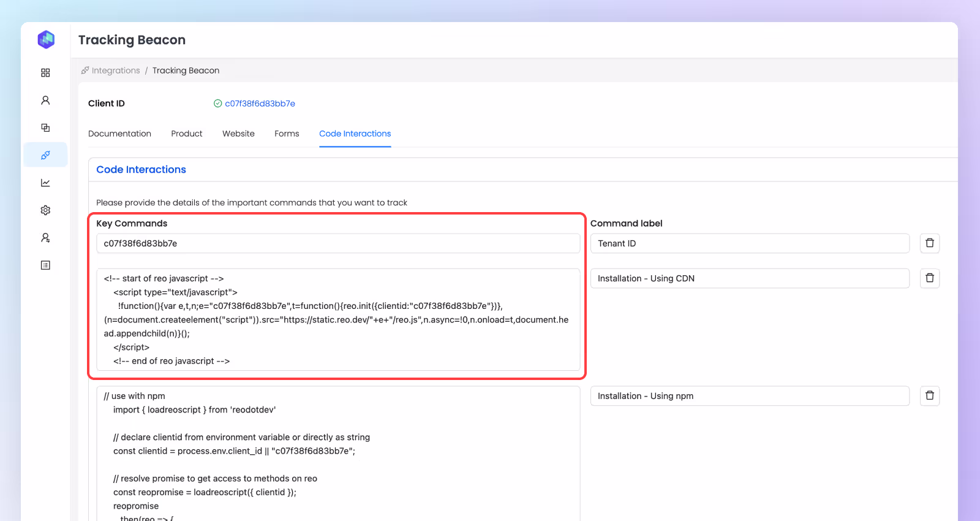
Task: Switch to the Forms tab
Action: pos(287,134)
